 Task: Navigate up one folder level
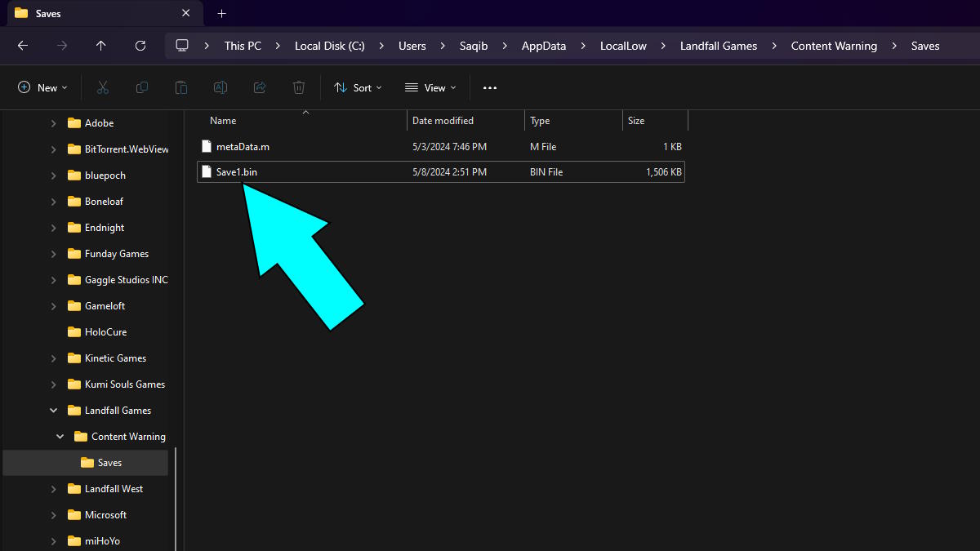point(100,46)
